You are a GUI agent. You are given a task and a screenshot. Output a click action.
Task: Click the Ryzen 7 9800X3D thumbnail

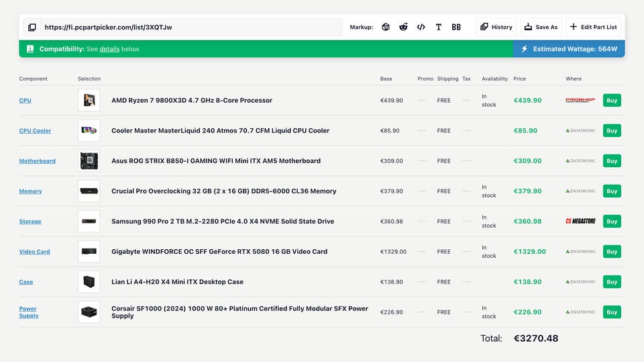(89, 100)
